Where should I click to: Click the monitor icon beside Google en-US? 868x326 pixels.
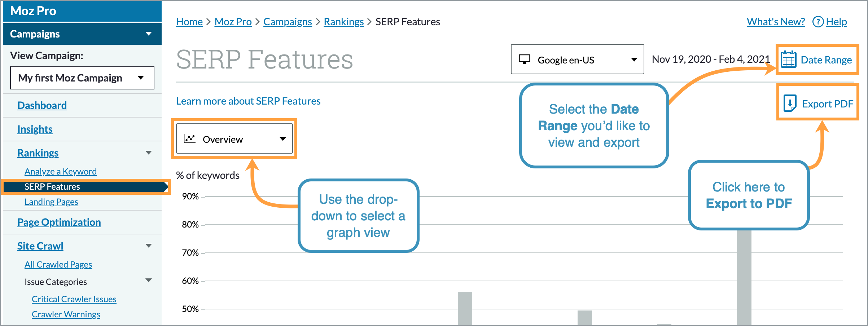pos(525,59)
